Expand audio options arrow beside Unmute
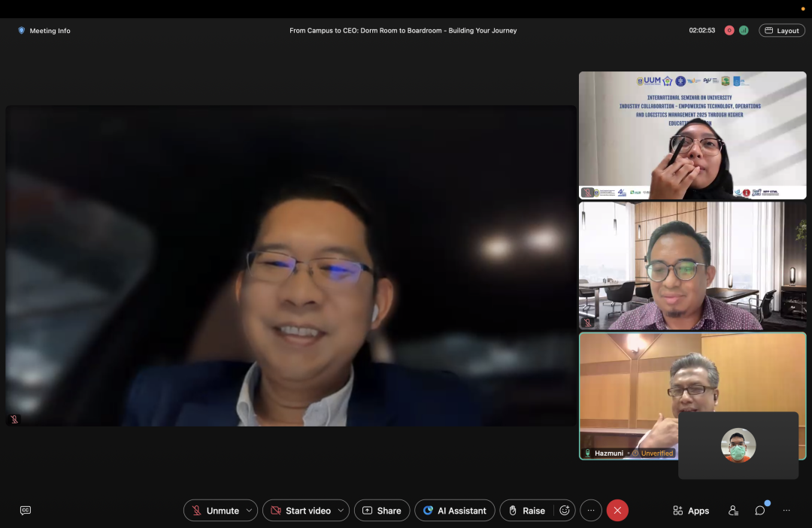Screen dimensions: 812x528 click(250, 511)
